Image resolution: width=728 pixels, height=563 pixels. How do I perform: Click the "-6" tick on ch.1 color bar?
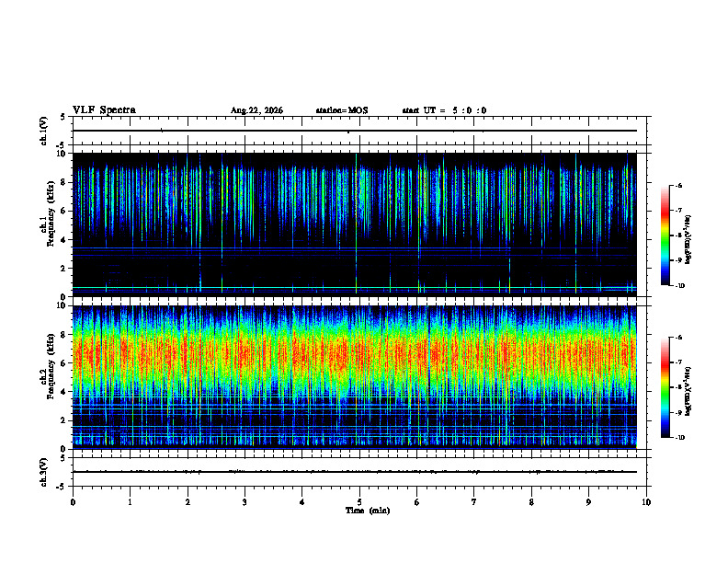(x=679, y=185)
